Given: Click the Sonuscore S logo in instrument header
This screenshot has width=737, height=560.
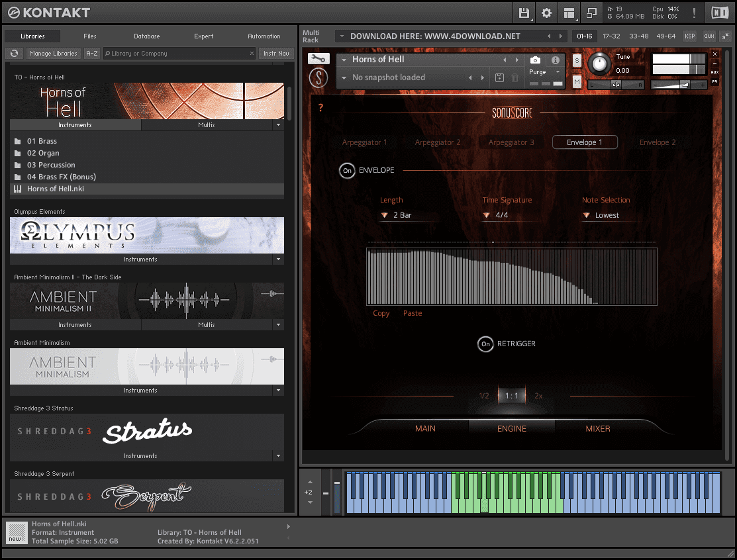Looking at the screenshot, I should click(319, 77).
